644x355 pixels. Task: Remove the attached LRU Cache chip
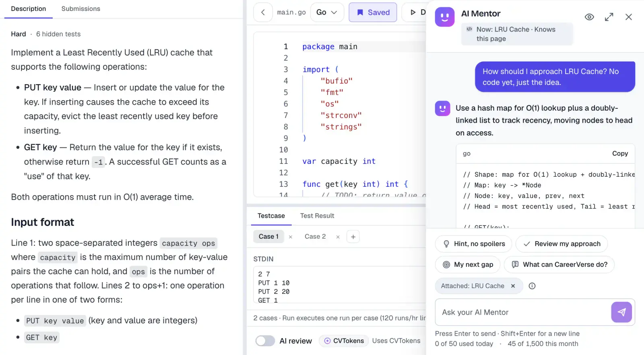513,286
